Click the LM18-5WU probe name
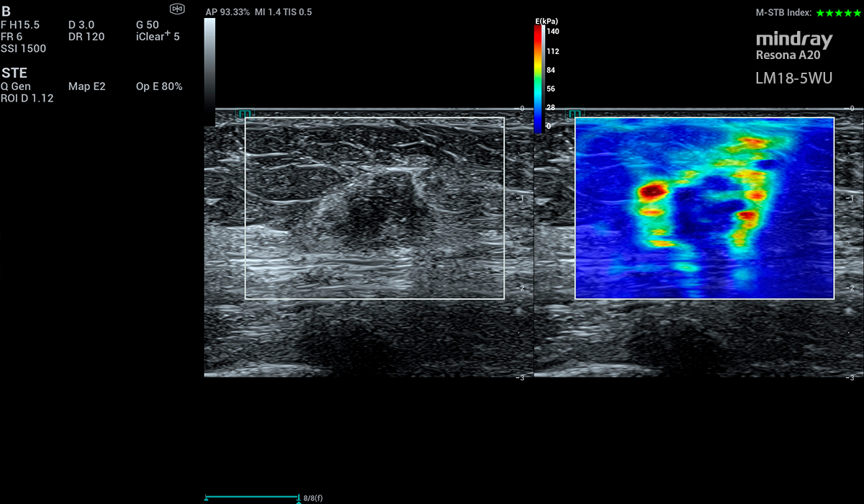Viewport: 864px width, 504px height. (x=793, y=78)
